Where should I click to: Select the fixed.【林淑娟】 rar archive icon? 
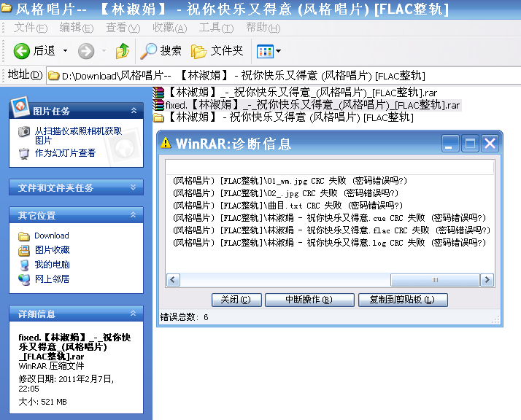[x=158, y=105]
